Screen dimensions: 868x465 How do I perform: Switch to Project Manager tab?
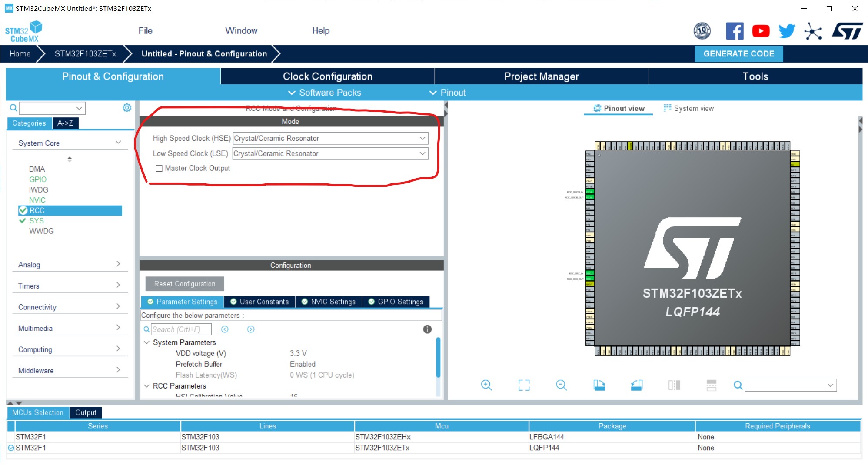(542, 76)
